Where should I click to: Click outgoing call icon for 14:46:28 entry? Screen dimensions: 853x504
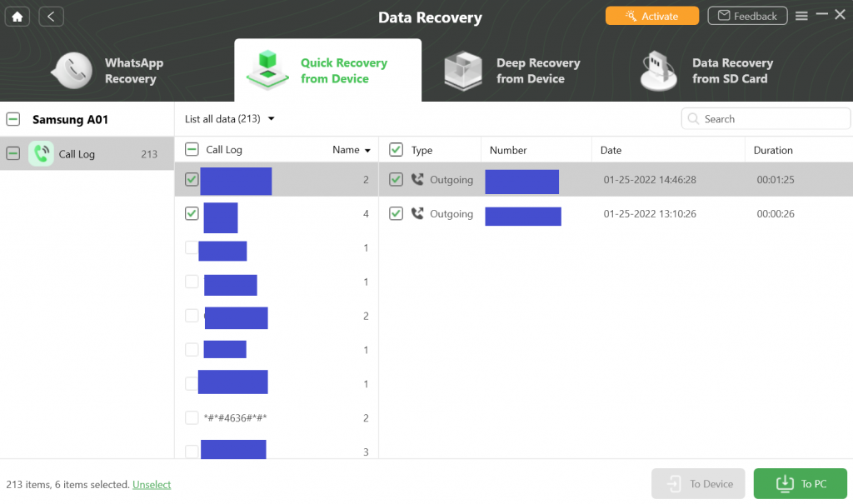click(417, 179)
